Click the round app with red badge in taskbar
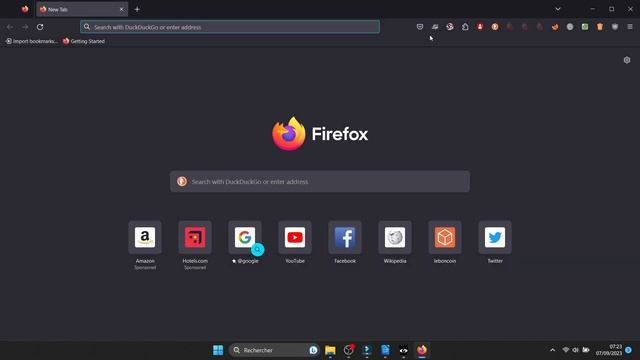 349,350
